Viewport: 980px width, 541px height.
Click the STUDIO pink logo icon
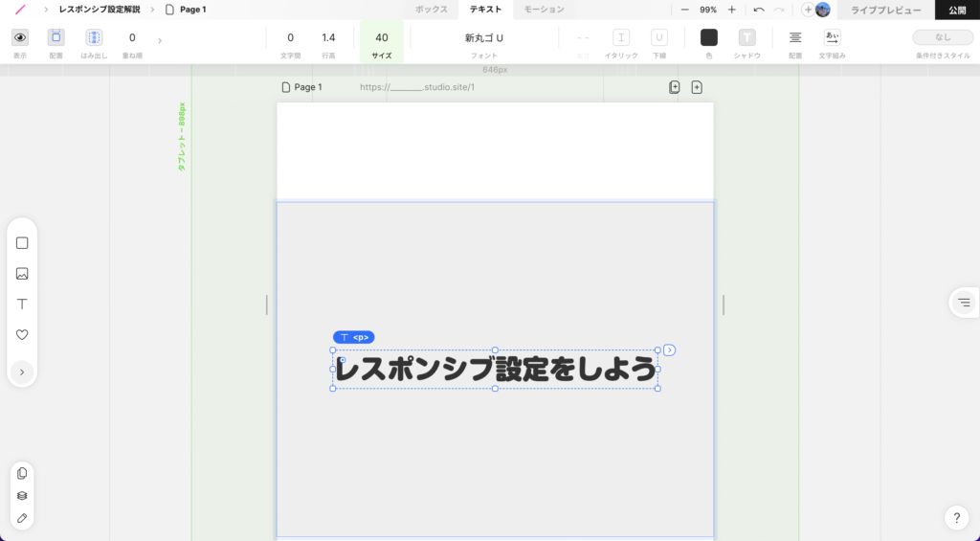pos(21,10)
